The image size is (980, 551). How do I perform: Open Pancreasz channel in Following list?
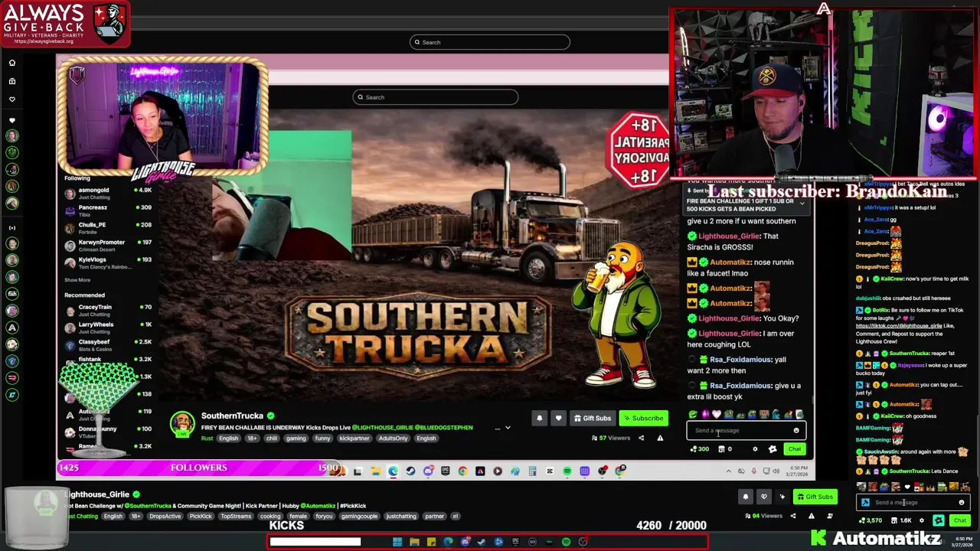108,210
